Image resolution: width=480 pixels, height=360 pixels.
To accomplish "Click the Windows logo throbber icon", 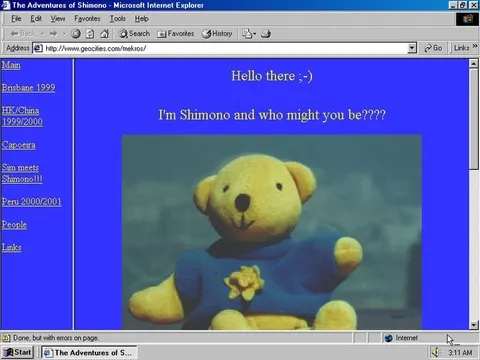I will 467,19.
